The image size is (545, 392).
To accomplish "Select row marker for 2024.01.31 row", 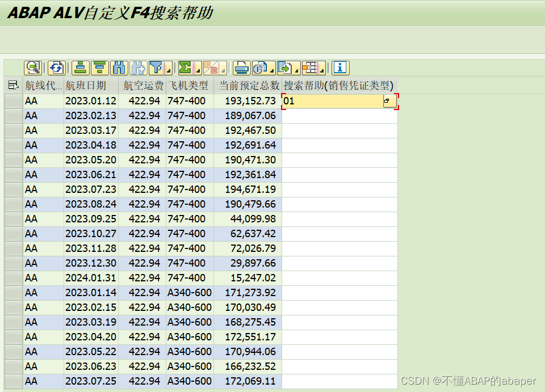I will [14, 278].
